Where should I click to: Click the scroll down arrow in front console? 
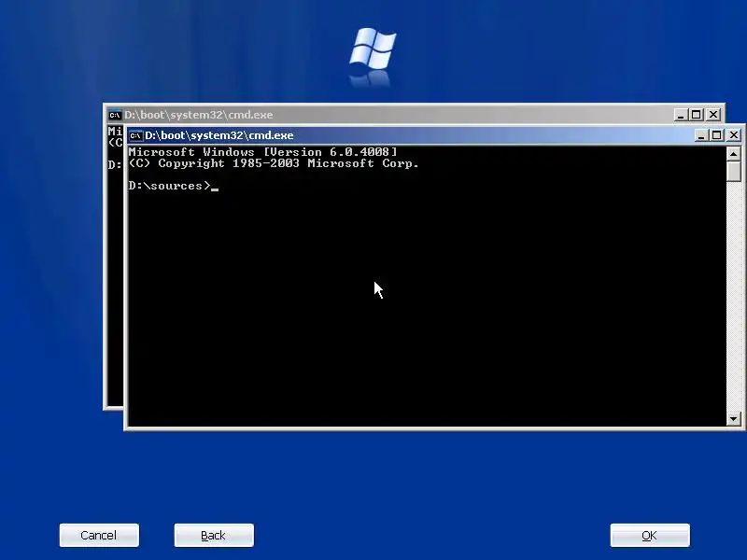click(x=734, y=419)
